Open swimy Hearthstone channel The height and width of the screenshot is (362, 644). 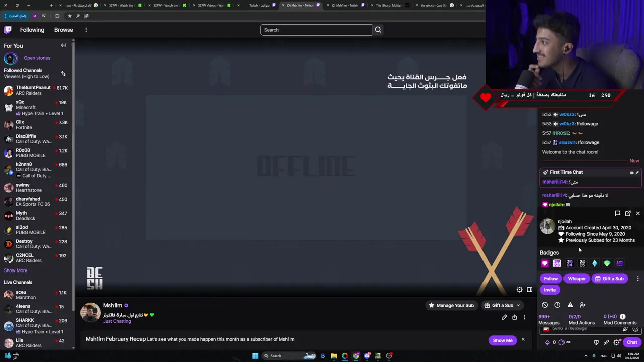point(36,188)
